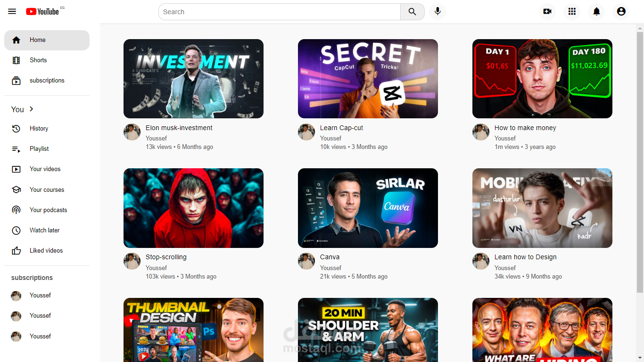Open the WHAT ARE billionaires thumbnail
This screenshot has height=362, width=644.
pyautogui.click(x=542, y=330)
